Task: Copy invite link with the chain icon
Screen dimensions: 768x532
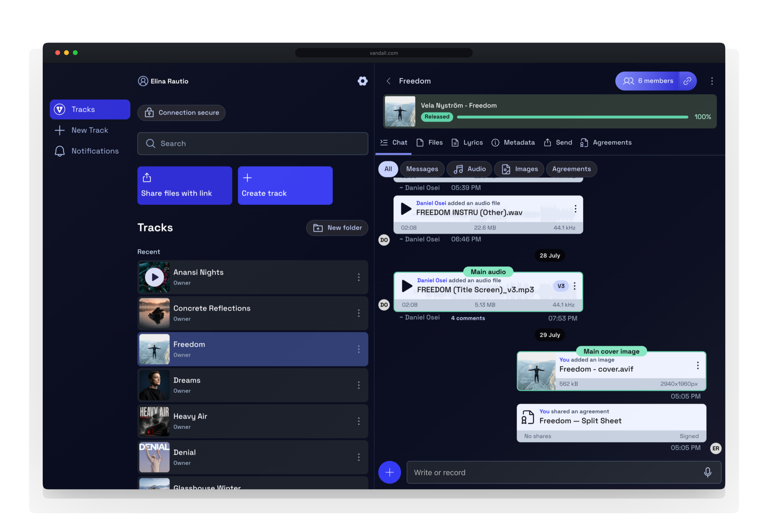Action: click(687, 81)
